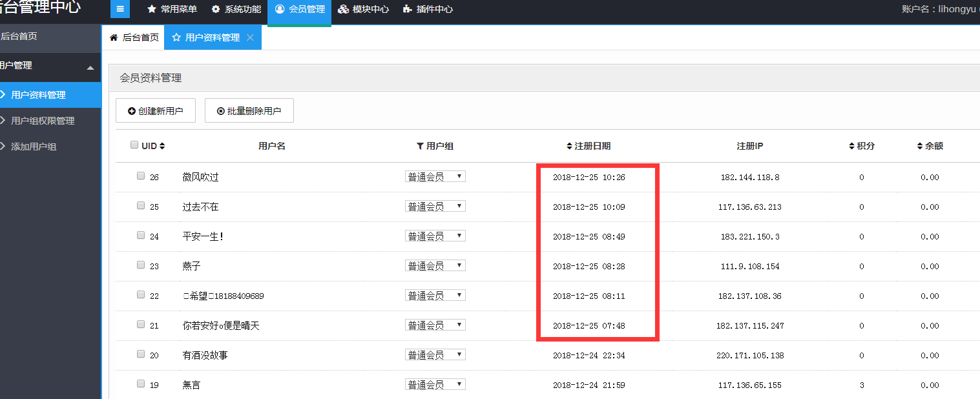The height and width of the screenshot is (399, 980).
Task: Open user group dropdown for 有酒没故事
Action: coord(435,354)
